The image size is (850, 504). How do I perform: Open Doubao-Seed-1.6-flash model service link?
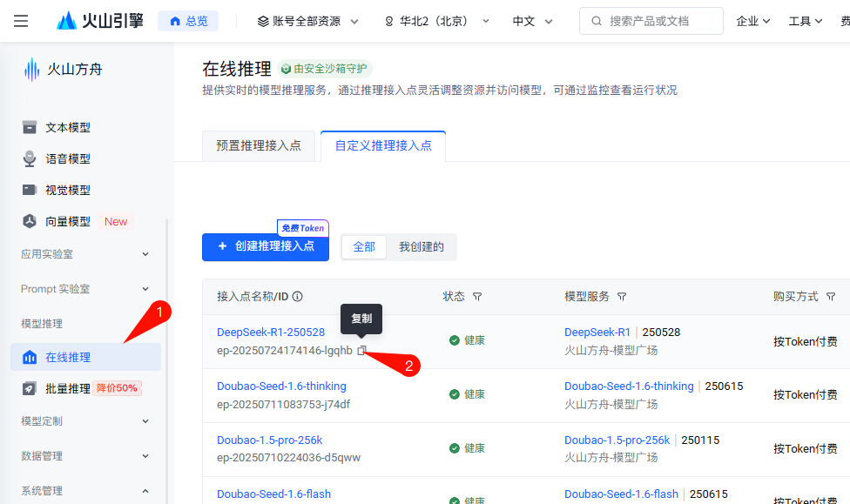[x=621, y=494]
